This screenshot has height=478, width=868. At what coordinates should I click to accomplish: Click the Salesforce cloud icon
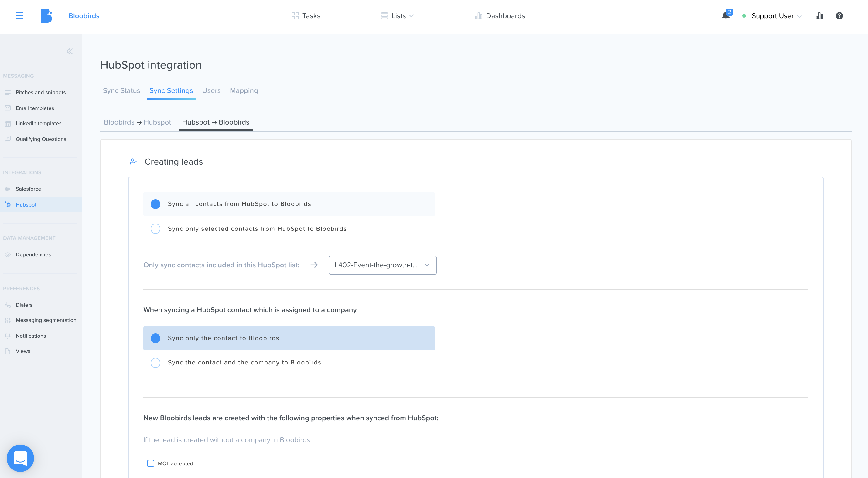click(x=7, y=189)
